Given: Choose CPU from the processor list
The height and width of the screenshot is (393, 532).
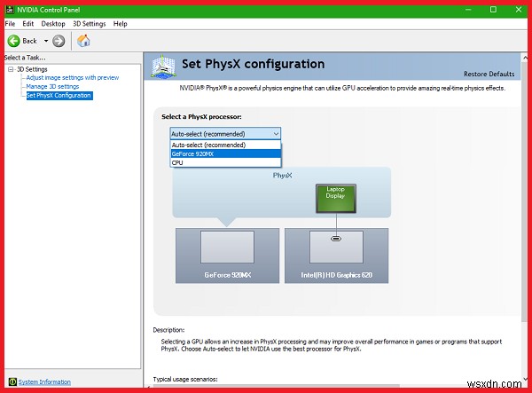Looking at the screenshot, I should click(225, 162).
